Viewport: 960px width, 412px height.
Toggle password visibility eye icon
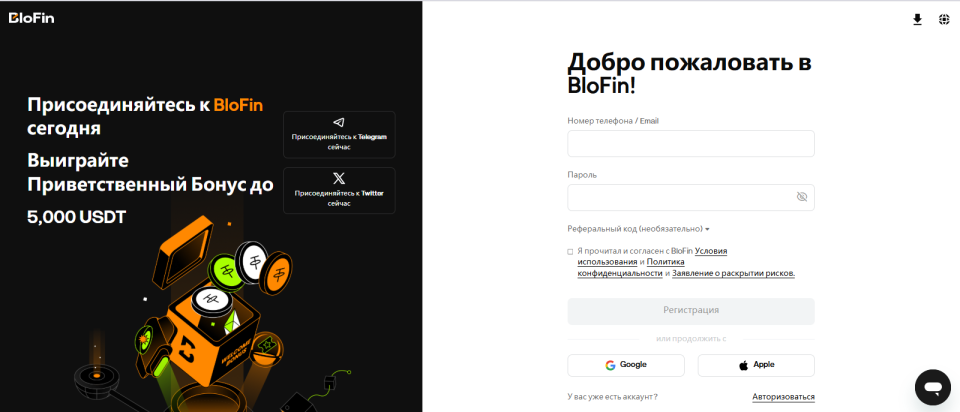801,197
